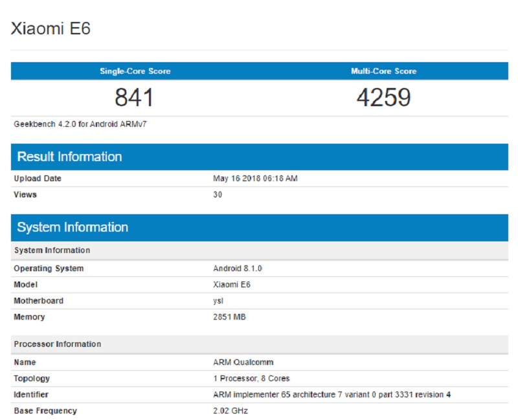Select the Geekbench 4.2.0 for Android ARMv7 text
Viewport: 518px width, 420px height.
(80, 124)
